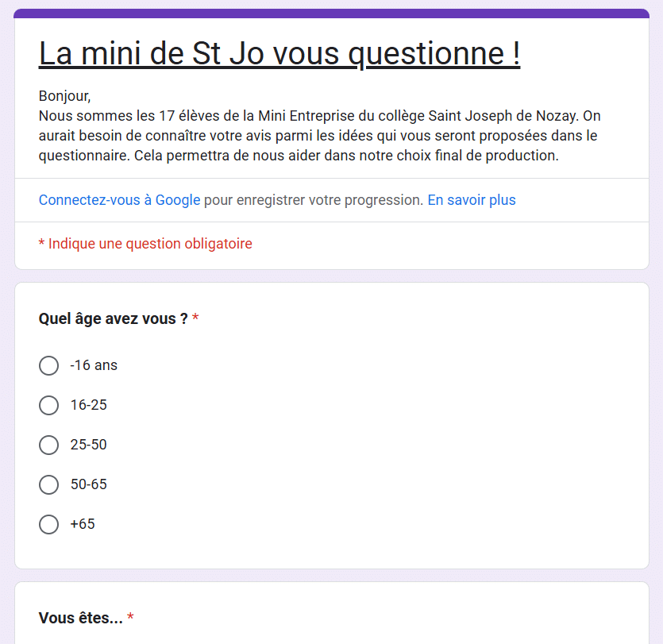Click the red asterisk beside Vous êtes...
This screenshot has height=644, width=663.
(x=131, y=616)
